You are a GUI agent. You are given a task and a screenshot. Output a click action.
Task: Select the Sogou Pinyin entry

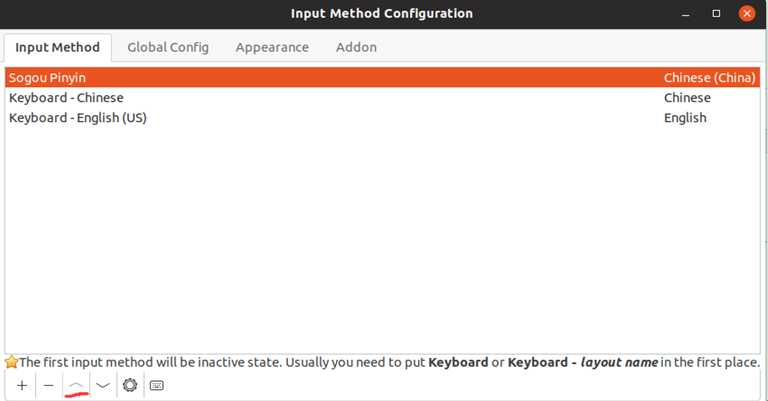(x=383, y=77)
